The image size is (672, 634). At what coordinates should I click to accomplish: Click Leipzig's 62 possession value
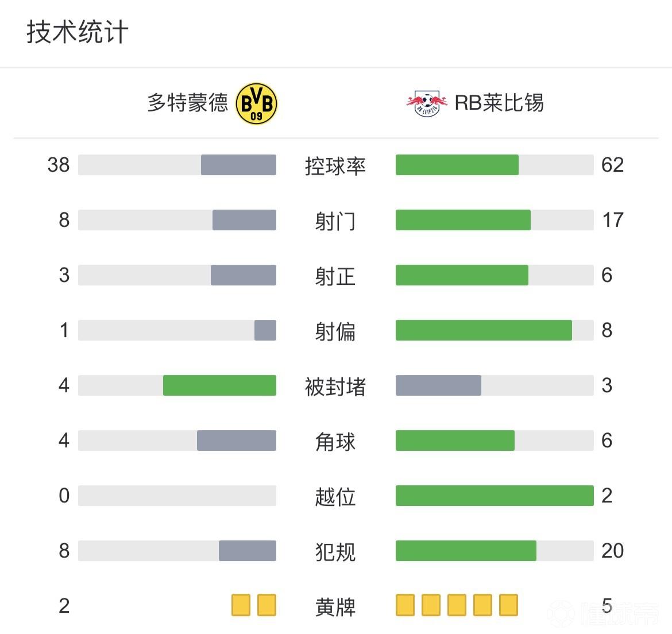[x=612, y=165]
